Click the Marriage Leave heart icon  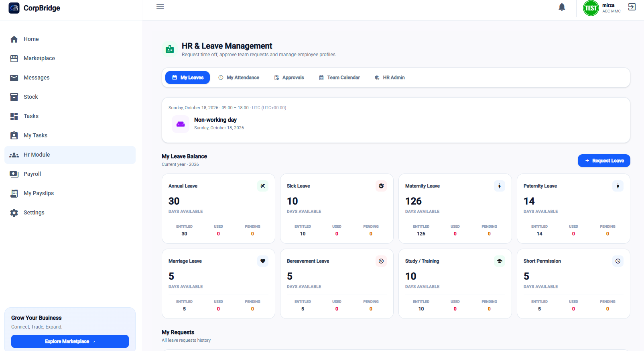(263, 261)
